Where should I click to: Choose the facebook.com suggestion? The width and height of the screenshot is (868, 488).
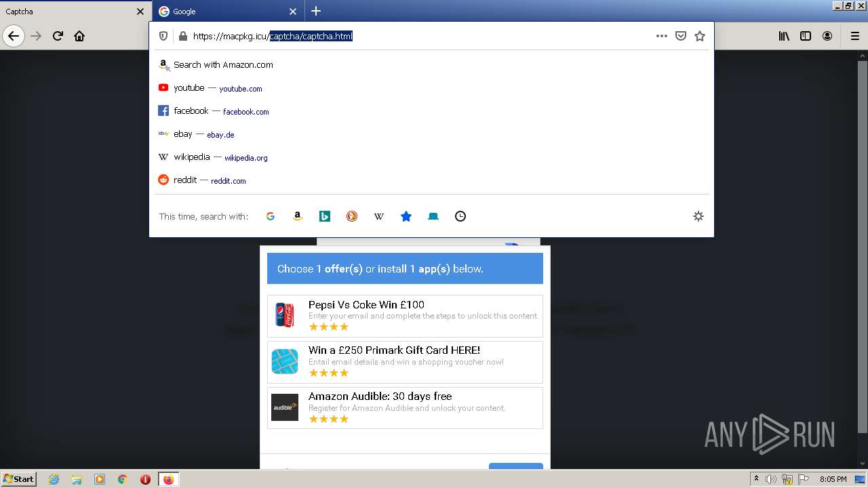[x=431, y=111]
